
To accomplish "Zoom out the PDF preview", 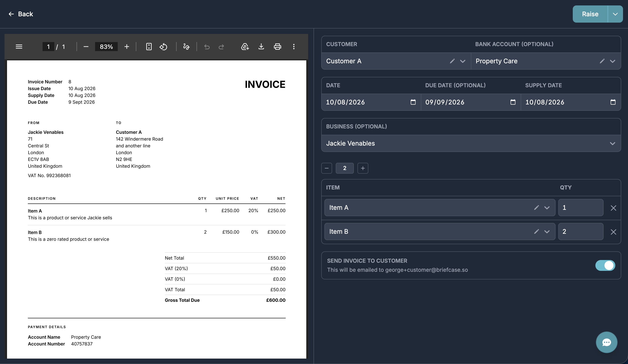I will click(86, 47).
